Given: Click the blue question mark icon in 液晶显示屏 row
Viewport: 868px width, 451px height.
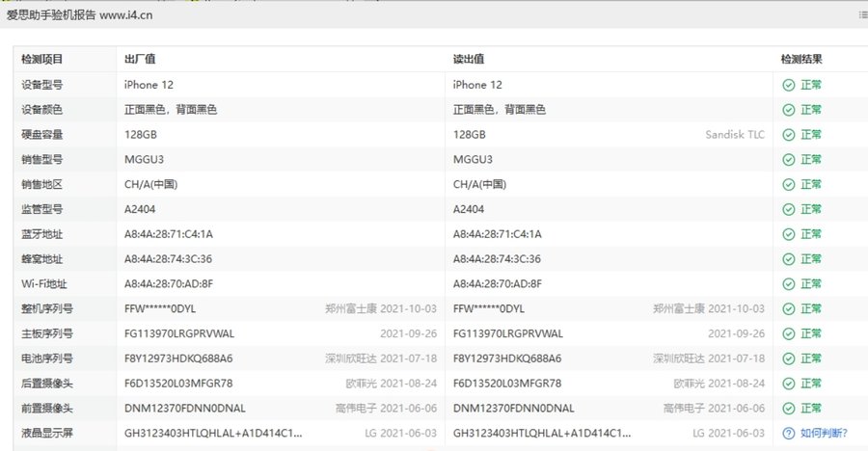Looking at the screenshot, I should 788,434.
